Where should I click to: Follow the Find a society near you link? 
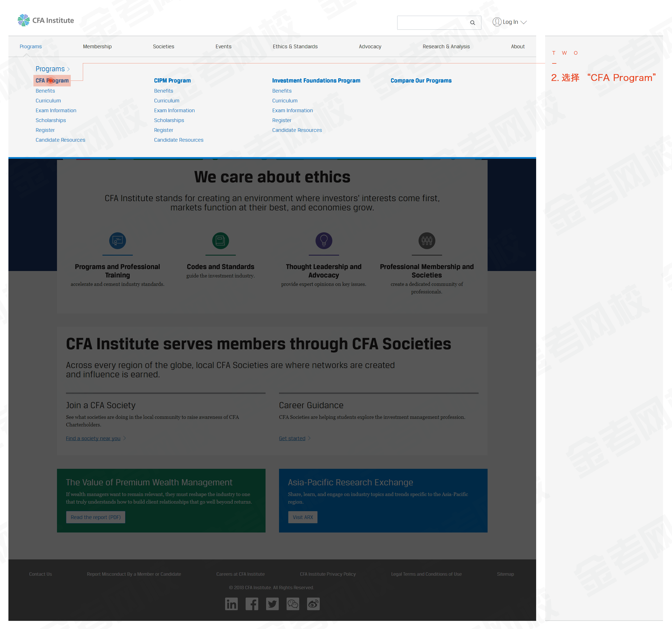(x=93, y=438)
